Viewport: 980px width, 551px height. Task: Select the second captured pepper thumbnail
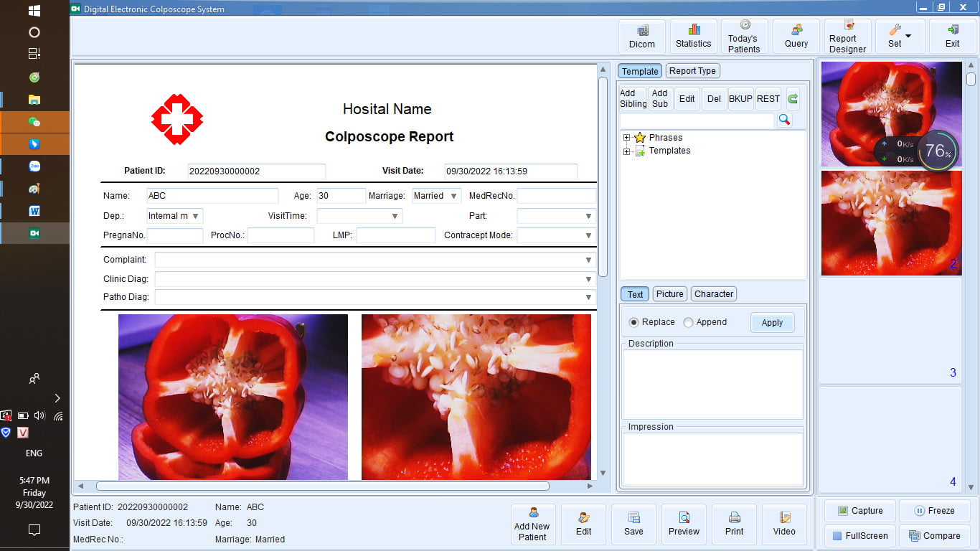click(x=891, y=223)
